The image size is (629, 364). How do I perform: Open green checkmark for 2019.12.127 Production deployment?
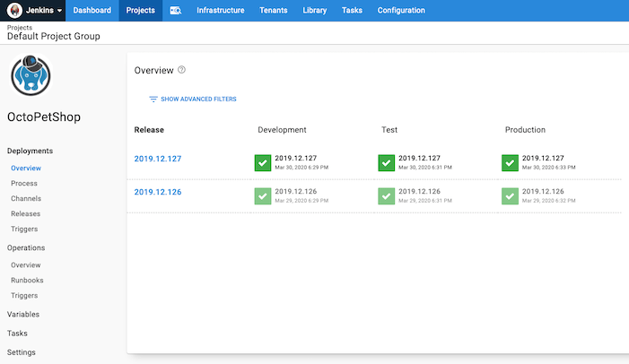[510, 163]
